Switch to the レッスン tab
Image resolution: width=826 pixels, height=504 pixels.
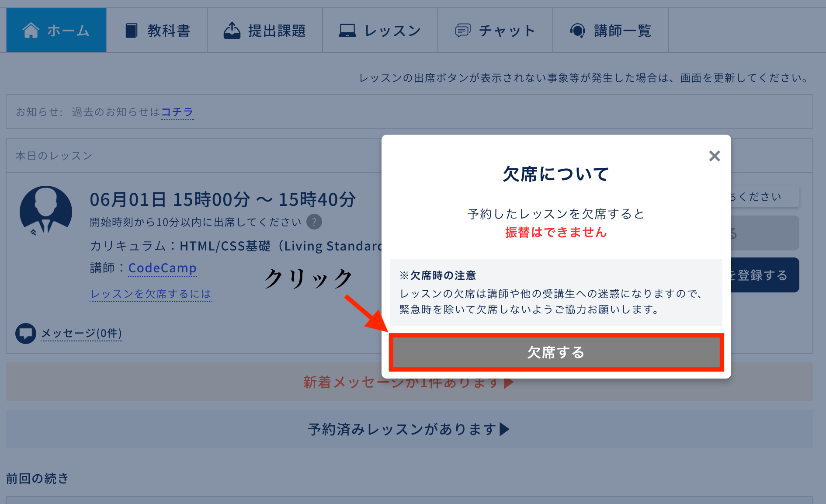tap(380, 30)
